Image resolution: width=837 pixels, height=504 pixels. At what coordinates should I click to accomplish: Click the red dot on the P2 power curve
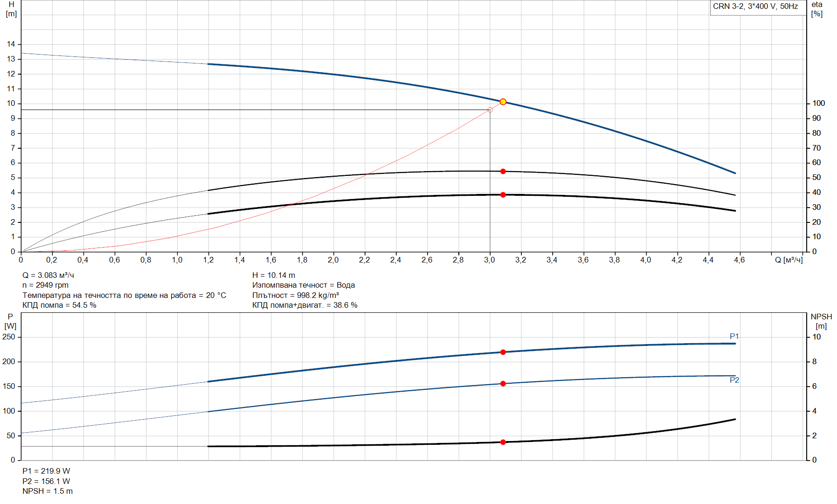[503, 384]
